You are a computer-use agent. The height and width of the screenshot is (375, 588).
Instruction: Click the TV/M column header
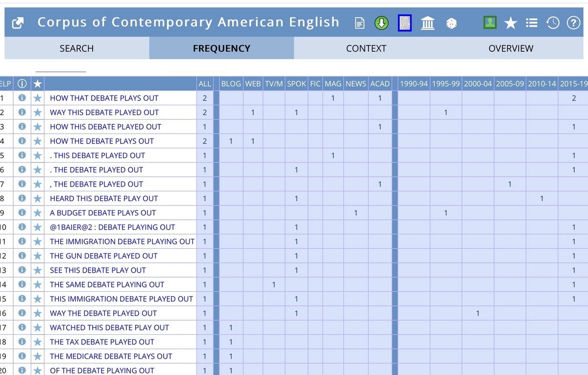pos(274,84)
